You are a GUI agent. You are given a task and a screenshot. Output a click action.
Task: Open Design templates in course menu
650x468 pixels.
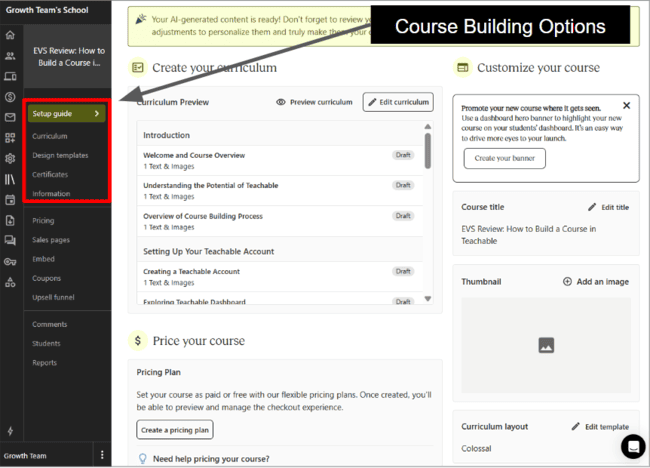[x=61, y=155]
